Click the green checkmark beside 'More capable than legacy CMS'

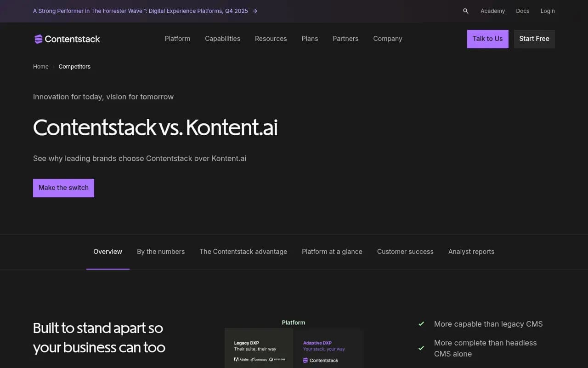pyautogui.click(x=421, y=324)
